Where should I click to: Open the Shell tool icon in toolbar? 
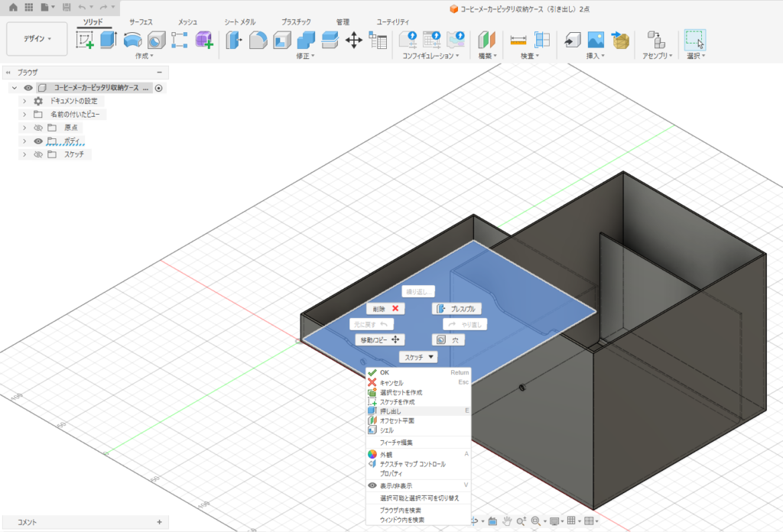coord(282,40)
